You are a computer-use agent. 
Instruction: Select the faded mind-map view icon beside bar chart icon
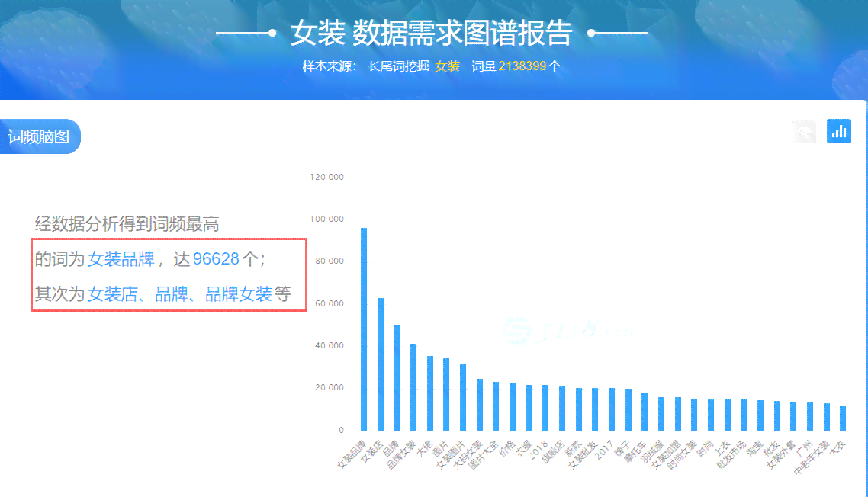[805, 131]
